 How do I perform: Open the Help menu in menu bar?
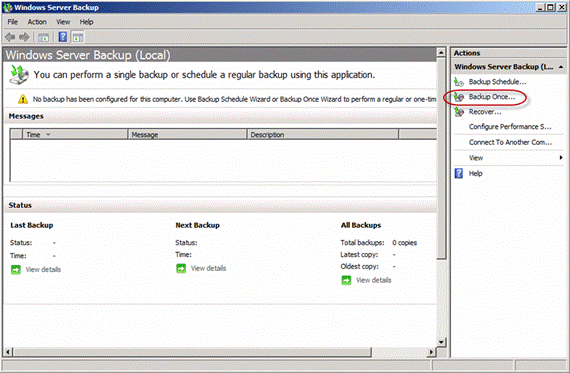(x=87, y=22)
